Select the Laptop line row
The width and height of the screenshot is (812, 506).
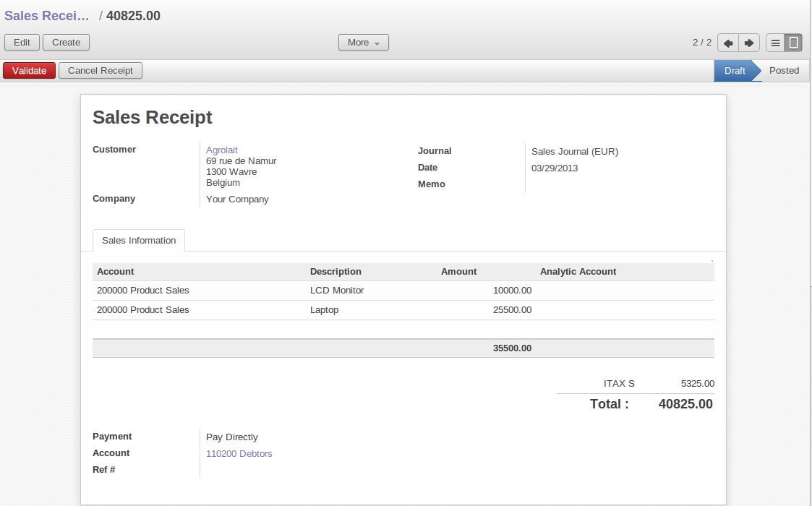tap(325, 310)
